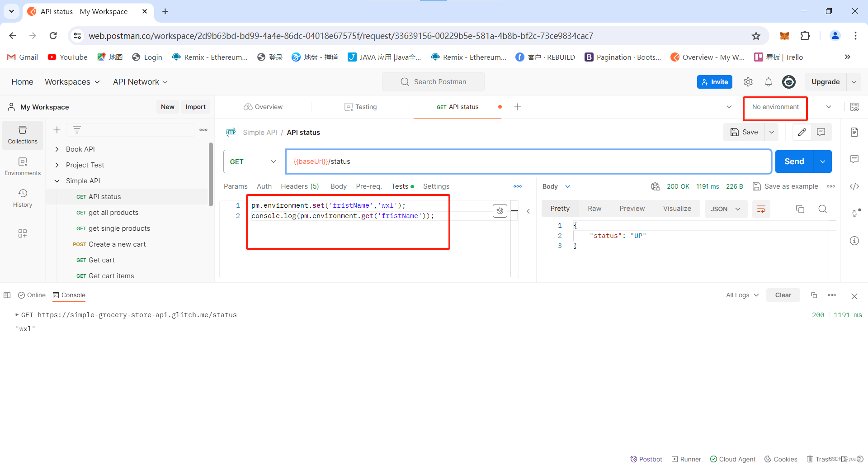Open collections more options menu
The image size is (868, 466).
(x=203, y=130)
